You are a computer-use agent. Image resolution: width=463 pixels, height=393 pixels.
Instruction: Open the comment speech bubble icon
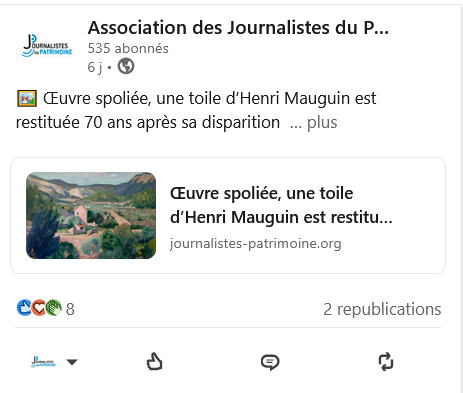point(270,362)
